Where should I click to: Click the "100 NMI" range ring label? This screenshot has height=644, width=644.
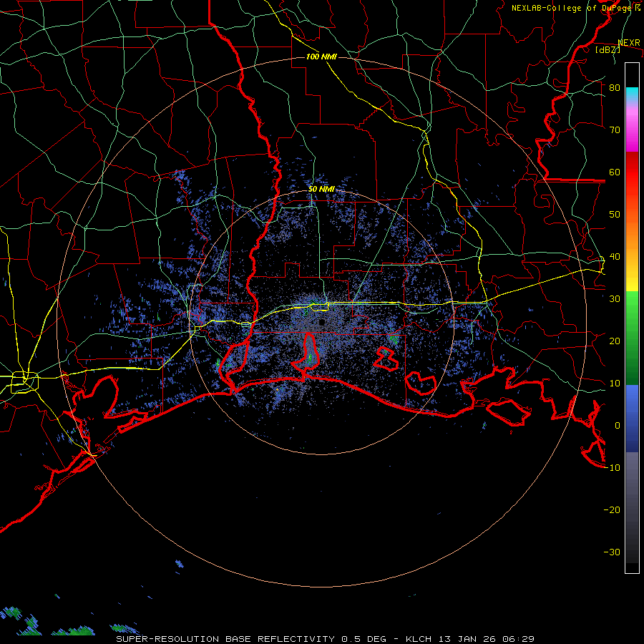[x=321, y=57]
